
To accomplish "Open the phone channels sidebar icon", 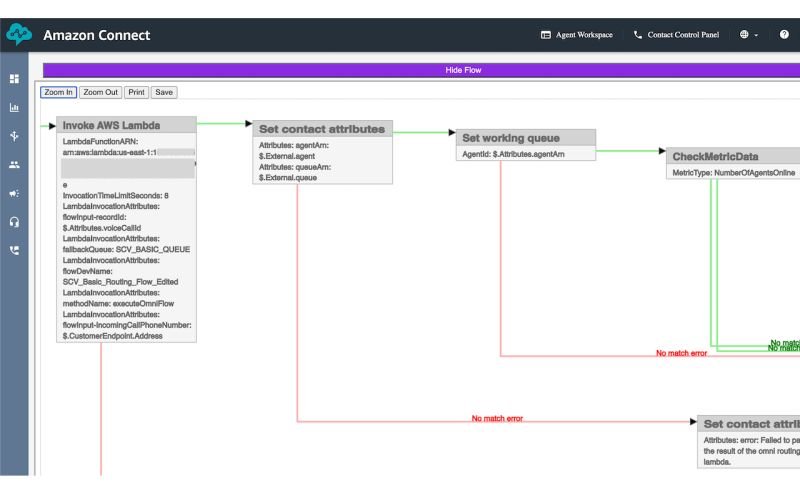I will tap(14, 250).
